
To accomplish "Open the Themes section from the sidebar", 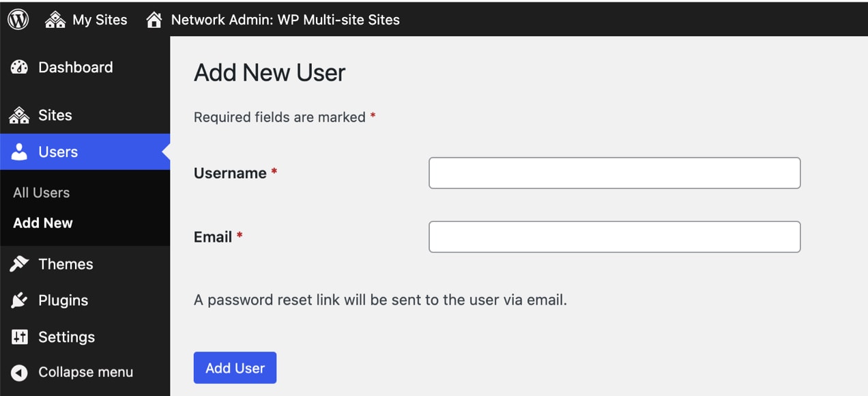I will [x=66, y=264].
